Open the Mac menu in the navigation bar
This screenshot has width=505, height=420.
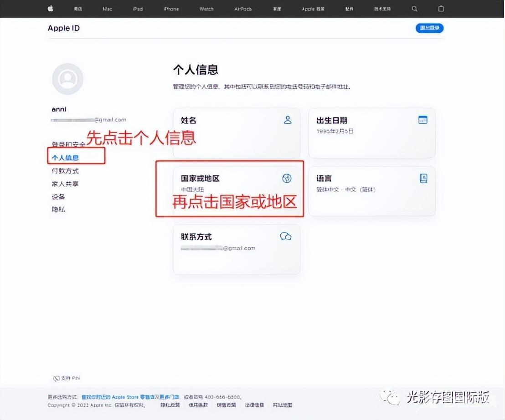coord(108,9)
